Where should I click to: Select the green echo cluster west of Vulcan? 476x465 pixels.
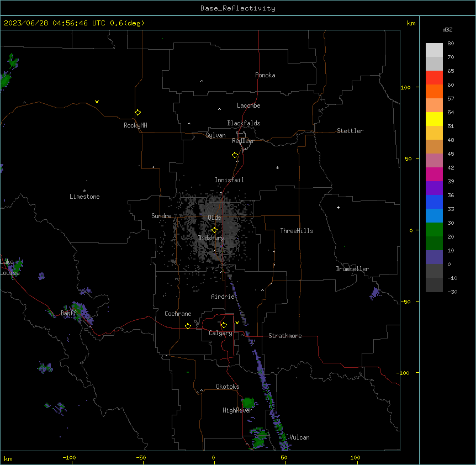pyautogui.click(x=258, y=438)
